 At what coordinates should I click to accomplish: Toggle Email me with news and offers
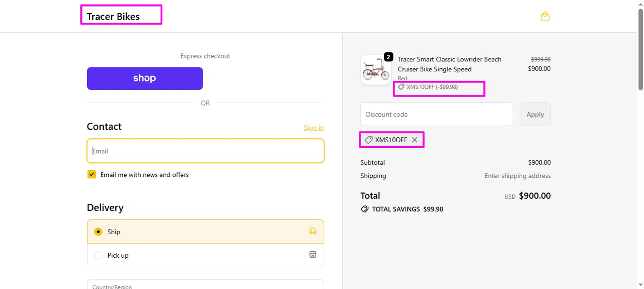tap(91, 174)
